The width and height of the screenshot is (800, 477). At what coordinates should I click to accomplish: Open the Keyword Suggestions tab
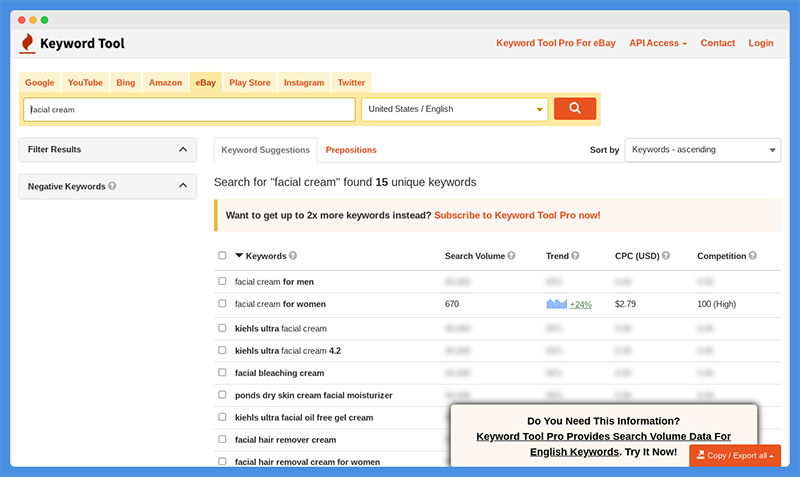[265, 150]
